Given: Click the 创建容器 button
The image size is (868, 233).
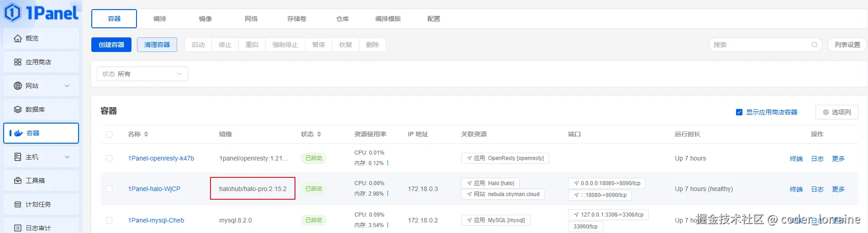Looking at the screenshot, I should click(111, 45).
